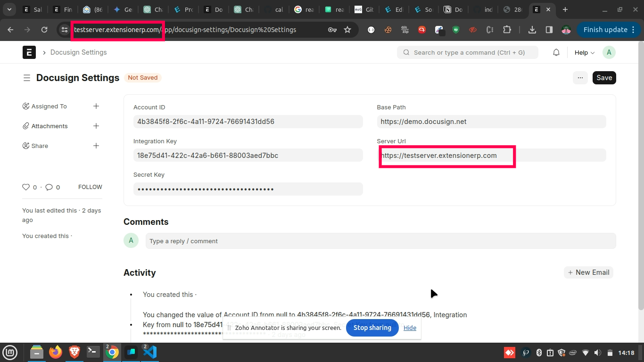View site information icon in address bar
Image resolution: width=644 pixels, height=362 pixels.
(65, 30)
